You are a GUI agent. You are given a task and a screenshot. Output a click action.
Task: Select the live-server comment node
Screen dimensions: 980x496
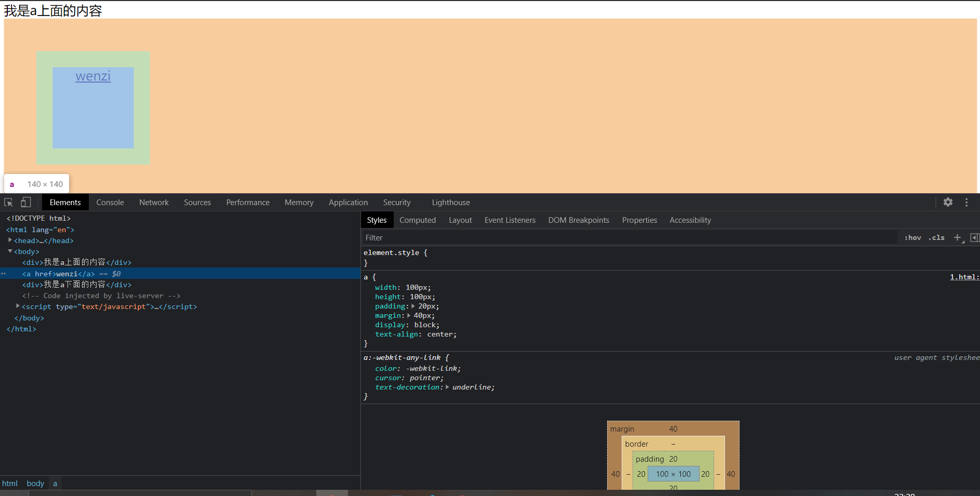[101, 296]
